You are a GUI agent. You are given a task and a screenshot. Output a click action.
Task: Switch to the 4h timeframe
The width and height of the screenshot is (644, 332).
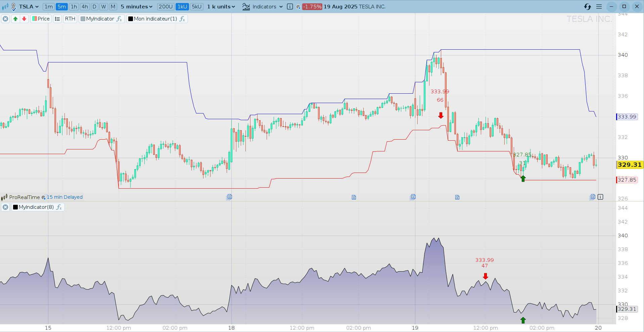coord(85,7)
